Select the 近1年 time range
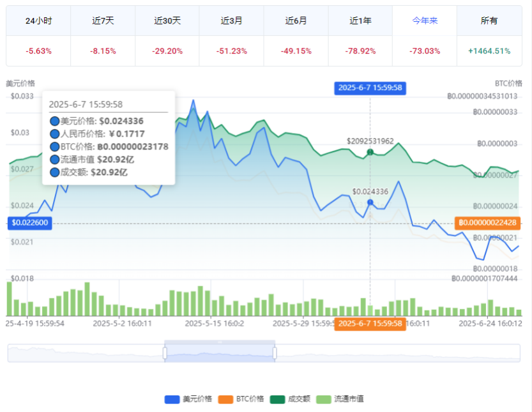Image resolution: width=532 pixels, height=412 pixels. (x=360, y=20)
